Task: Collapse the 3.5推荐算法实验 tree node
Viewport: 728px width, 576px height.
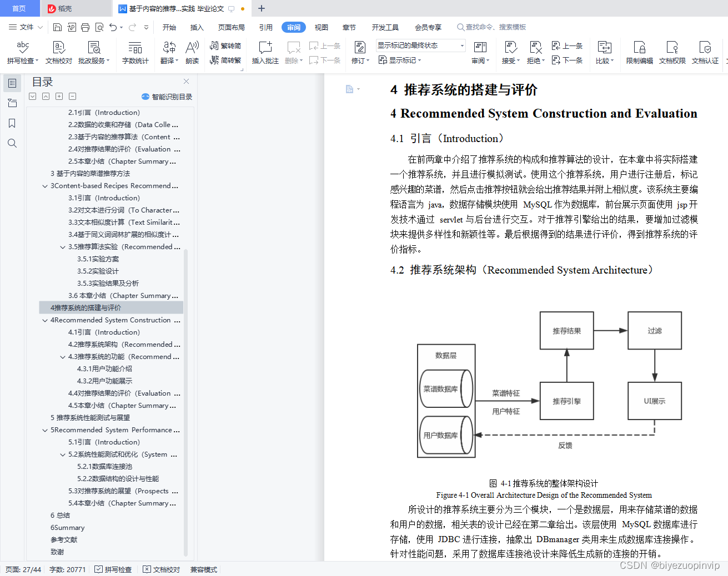Action: coord(63,247)
